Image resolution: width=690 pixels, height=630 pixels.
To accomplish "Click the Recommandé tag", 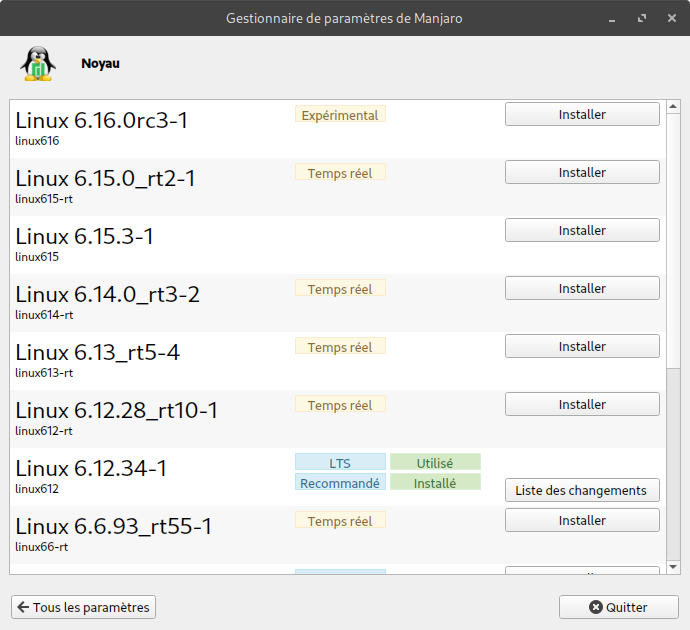I will click(x=340, y=483).
